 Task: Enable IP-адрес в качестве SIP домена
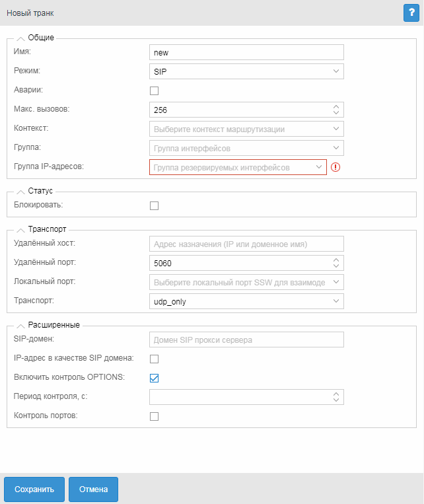pyautogui.click(x=155, y=359)
